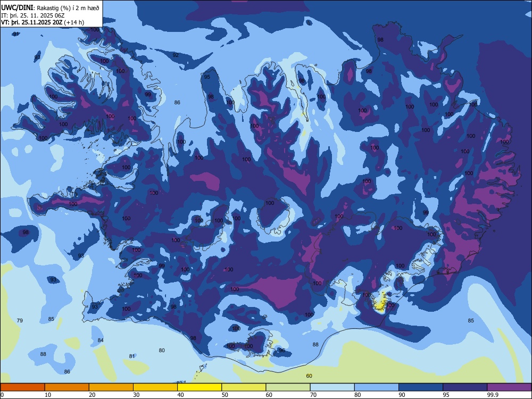This screenshot has width=532, height=399.
Task: Click the 'VT: þri. 25.11.2025 20Z (+14 h)' line
Action: (x=43, y=22)
